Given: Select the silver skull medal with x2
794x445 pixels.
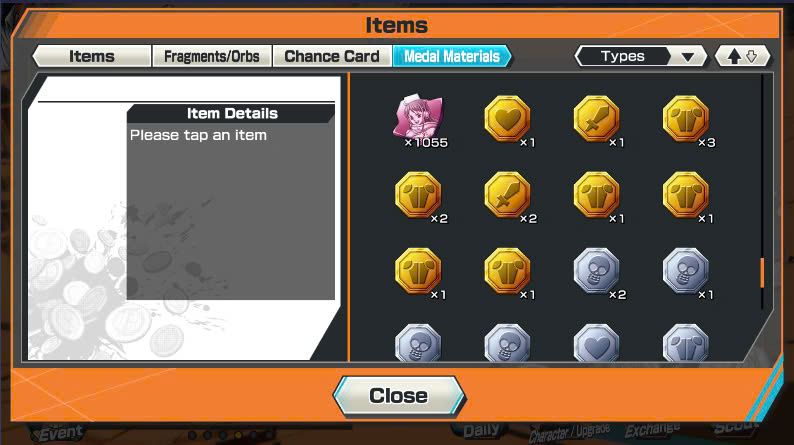Looking at the screenshot, I should coord(597,270).
